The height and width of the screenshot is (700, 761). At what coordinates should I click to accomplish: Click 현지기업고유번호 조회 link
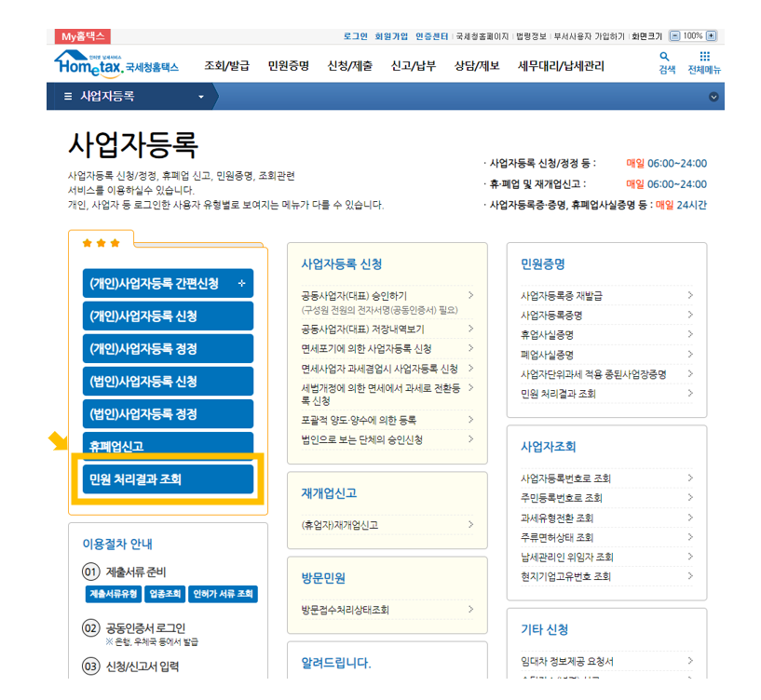click(566, 576)
